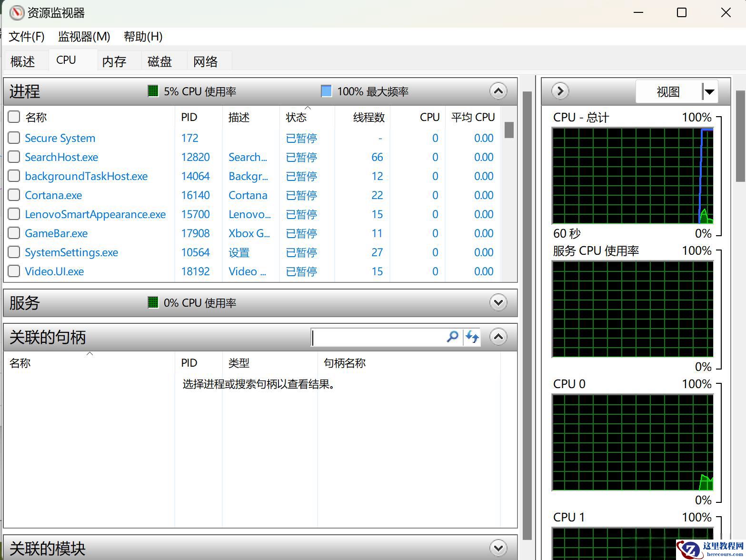Screen dimensions: 746x560
Task: Click the CPU 0 usage graph
Action: click(x=632, y=443)
